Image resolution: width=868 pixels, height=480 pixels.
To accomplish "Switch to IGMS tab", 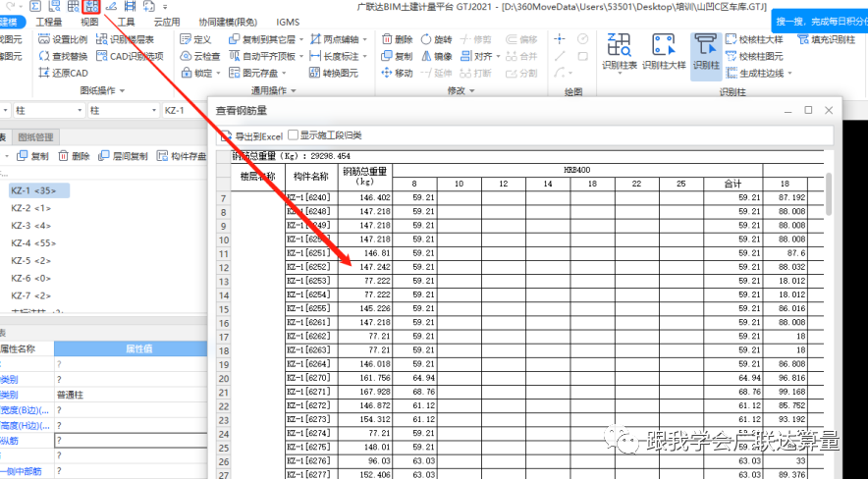I will pos(288,23).
